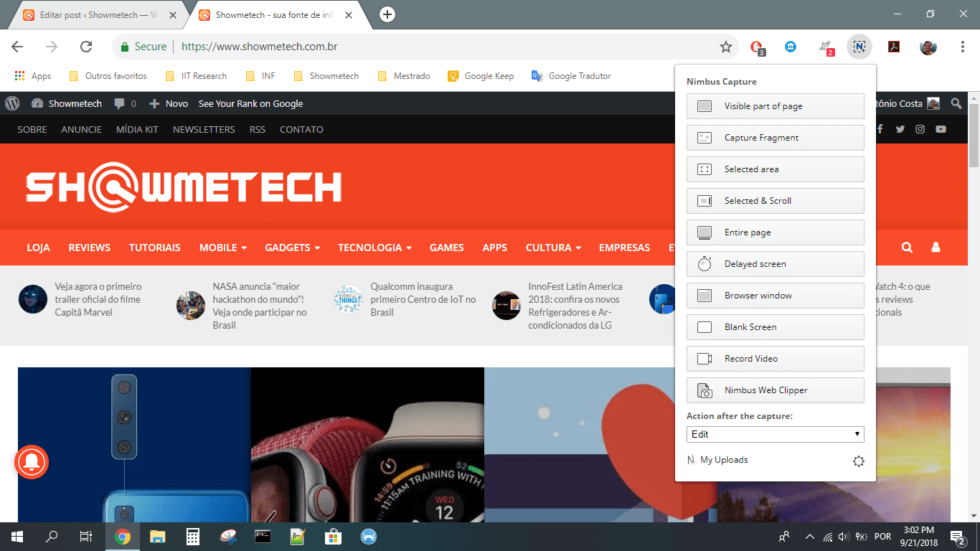Open REVIEWS in the navigation menu

click(x=90, y=248)
